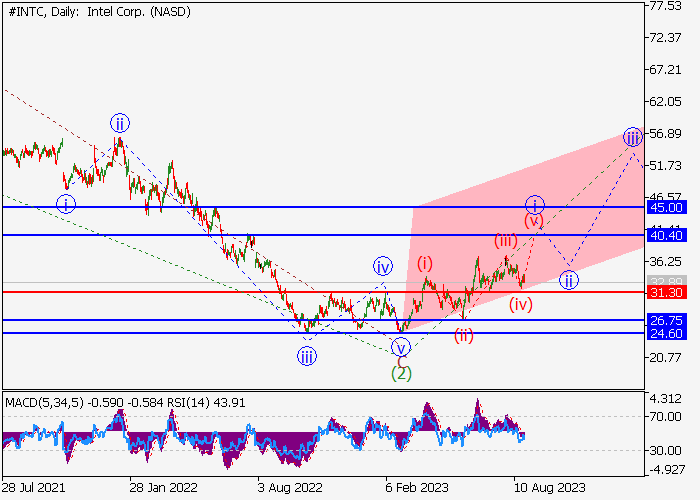
Task: Click the 72.37 price axis value
Action: coord(666,38)
